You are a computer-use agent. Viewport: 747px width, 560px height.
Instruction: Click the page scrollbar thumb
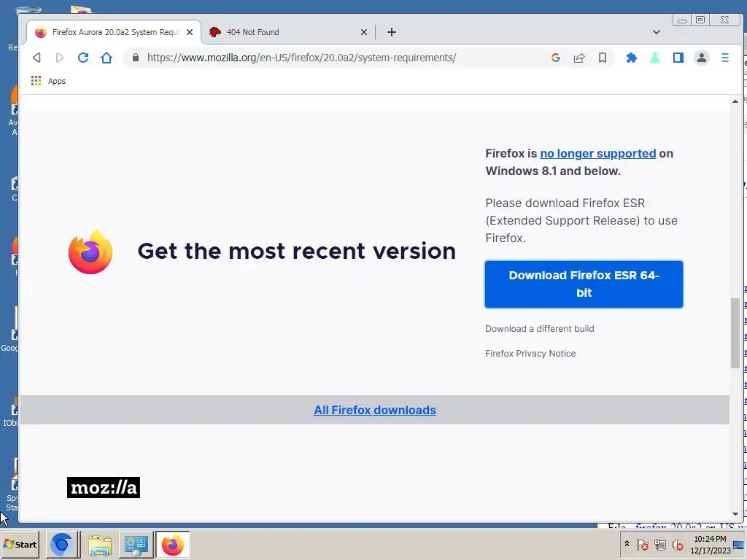pos(735,332)
